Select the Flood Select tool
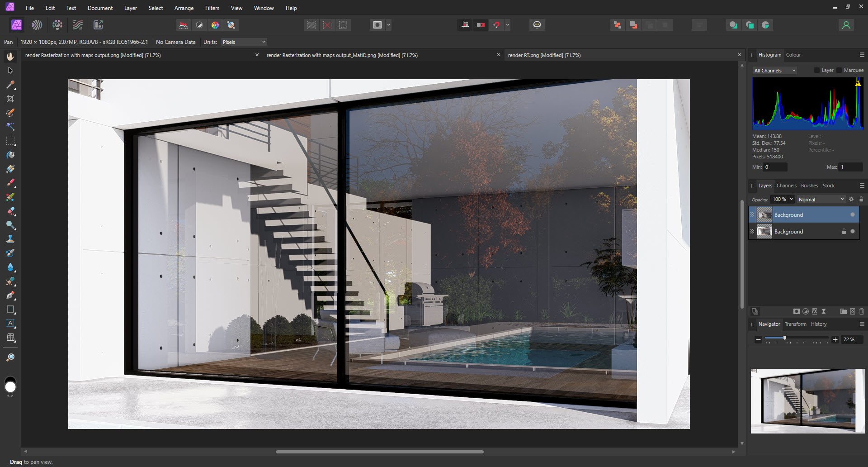The width and height of the screenshot is (868, 467). pos(10,127)
